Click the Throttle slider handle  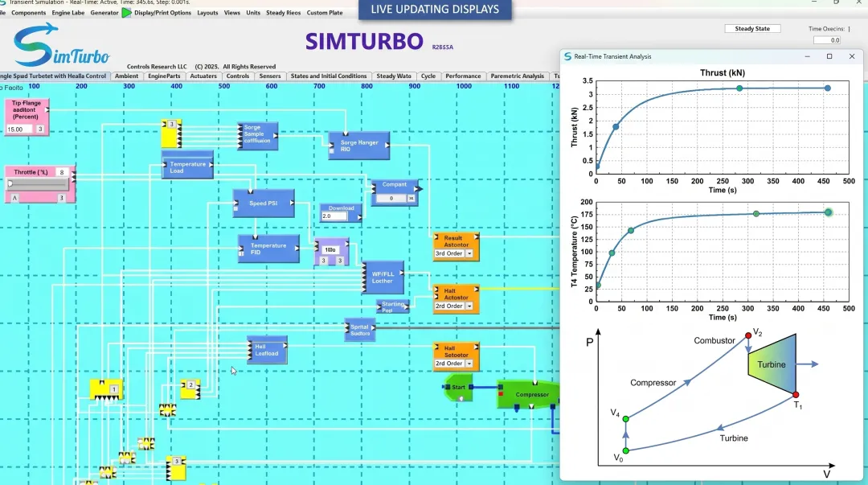tap(10, 184)
